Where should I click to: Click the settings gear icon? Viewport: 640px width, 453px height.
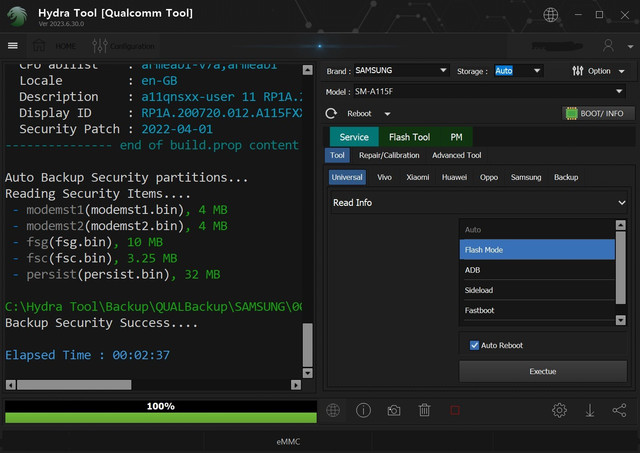point(559,410)
